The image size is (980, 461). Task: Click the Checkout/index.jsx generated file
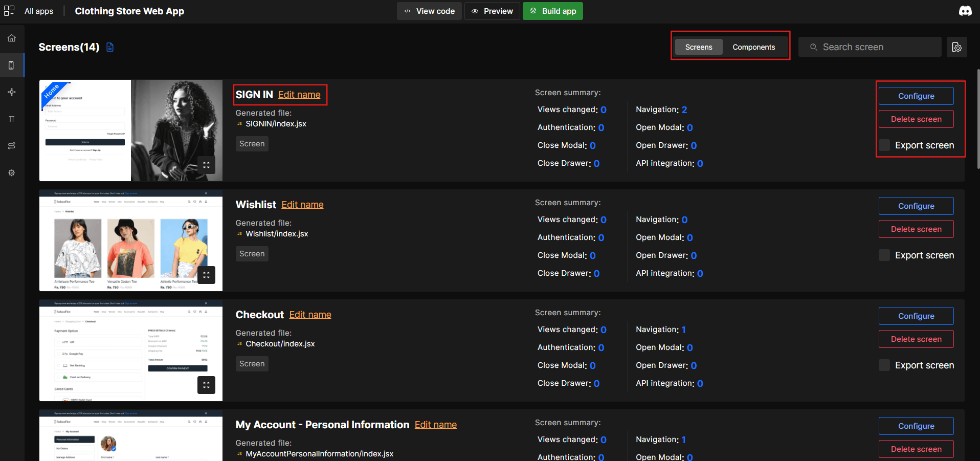point(280,344)
